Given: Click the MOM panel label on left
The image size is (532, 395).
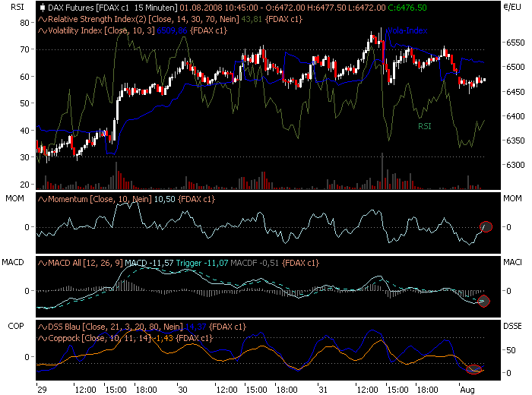Looking at the screenshot, I should click(x=14, y=199).
